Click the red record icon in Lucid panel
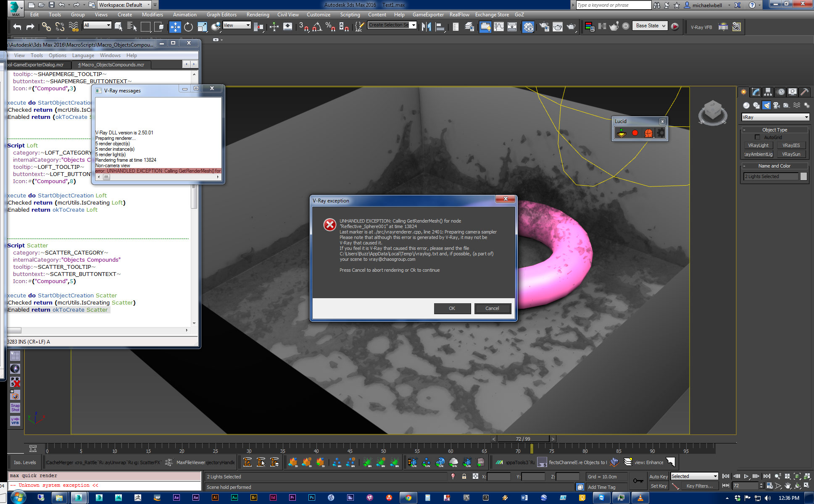The height and width of the screenshot is (504, 814). tap(635, 133)
